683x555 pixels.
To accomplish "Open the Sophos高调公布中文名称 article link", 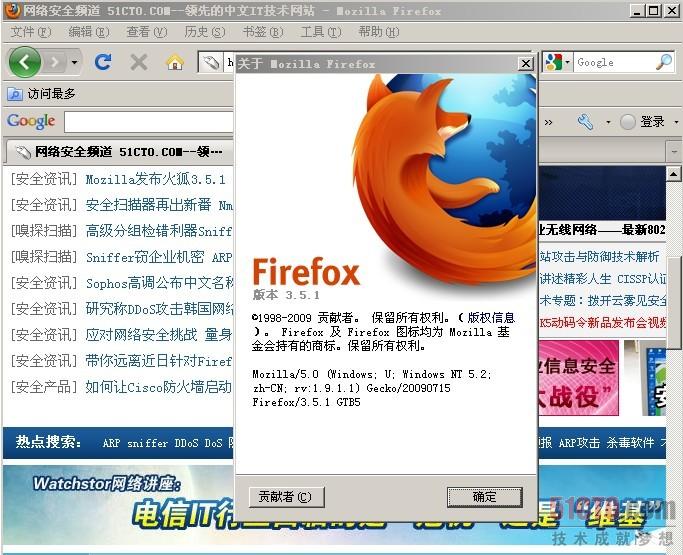I will tap(159, 283).
